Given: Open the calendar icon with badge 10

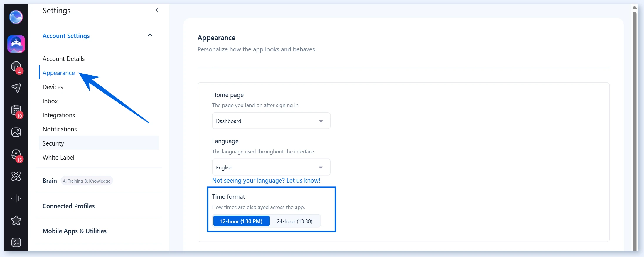Looking at the screenshot, I should [x=16, y=110].
